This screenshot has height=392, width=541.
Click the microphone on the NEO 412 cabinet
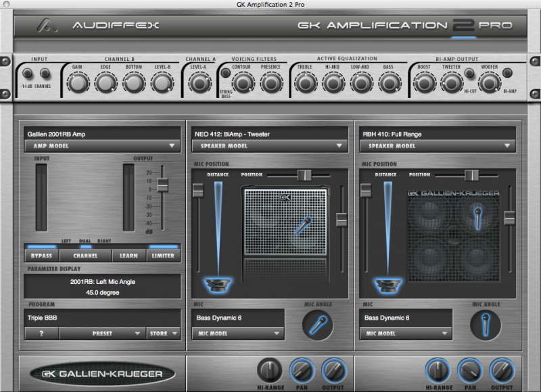(304, 225)
